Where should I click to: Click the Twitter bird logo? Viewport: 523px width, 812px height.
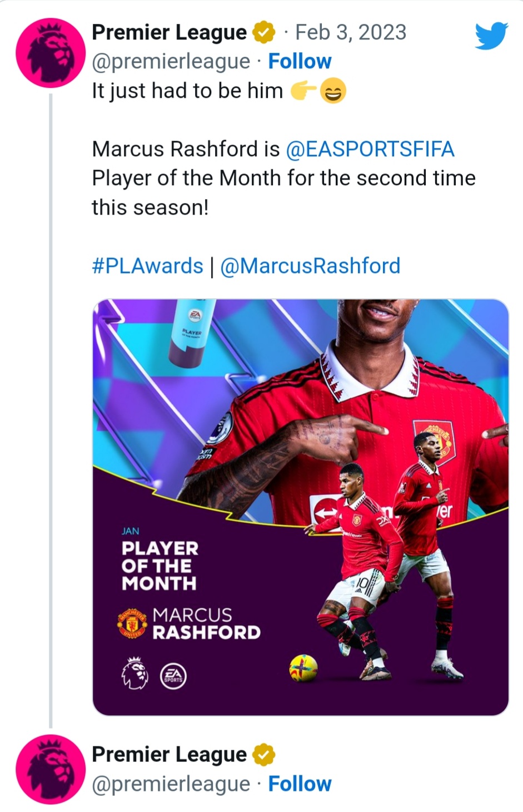[x=492, y=36]
